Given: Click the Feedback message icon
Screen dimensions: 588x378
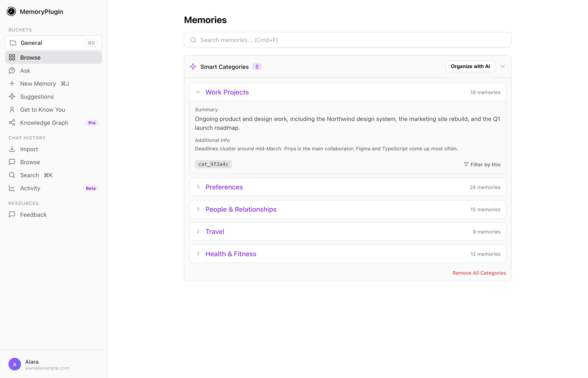Looking at the screenshot, I should 12,215.
